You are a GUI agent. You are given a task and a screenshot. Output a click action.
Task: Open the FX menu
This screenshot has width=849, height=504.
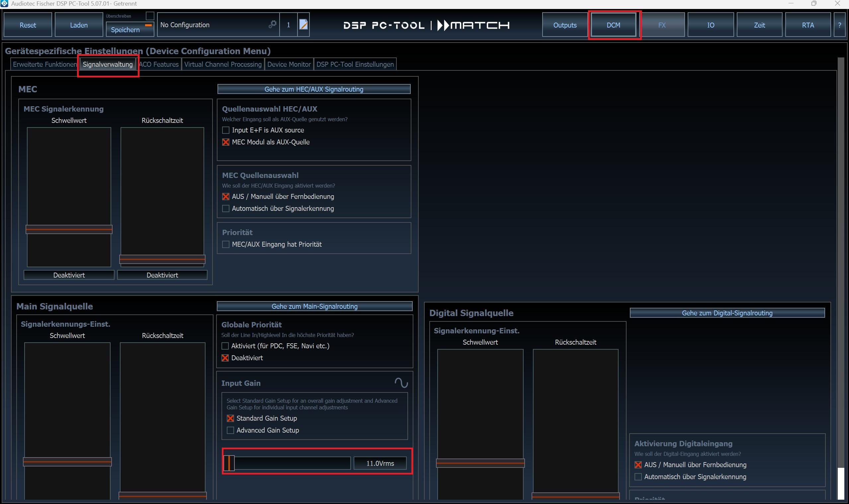pos(661,25)
